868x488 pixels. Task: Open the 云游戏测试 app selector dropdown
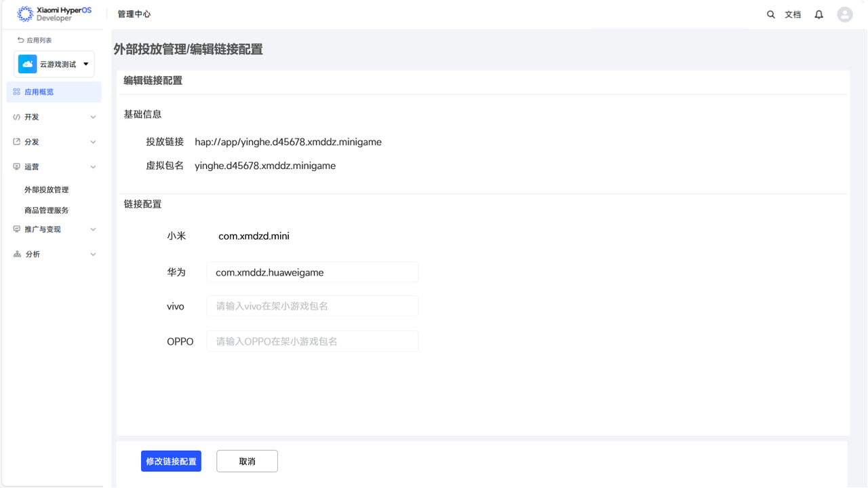click(x=54, y=64)
